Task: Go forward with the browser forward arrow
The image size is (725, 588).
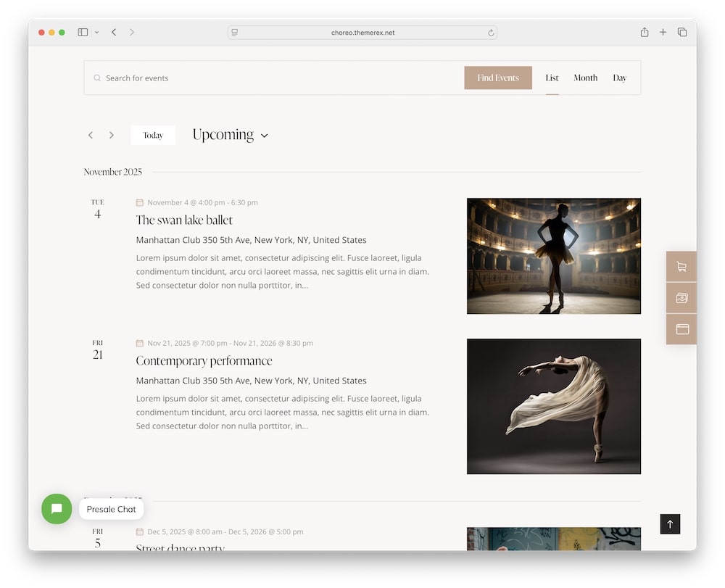Action: coord(132,33)
